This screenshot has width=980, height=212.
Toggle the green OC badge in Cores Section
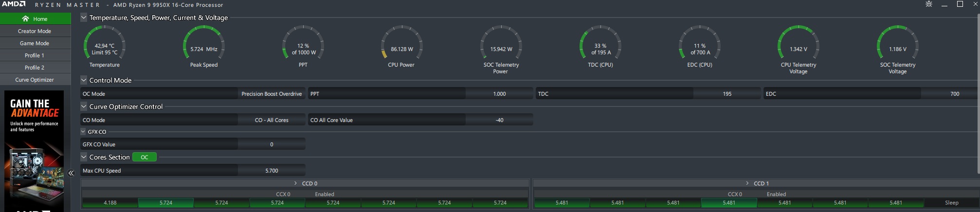[x=145, y=157]
